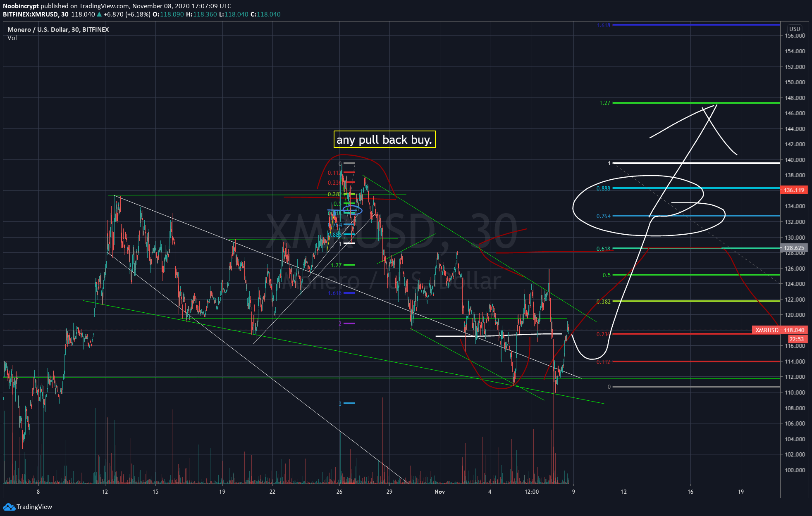The width and height of the screenshot is (812, 516).
Task: Select the 'any pull back buy.' text note
Action: [x=385, y=140]
